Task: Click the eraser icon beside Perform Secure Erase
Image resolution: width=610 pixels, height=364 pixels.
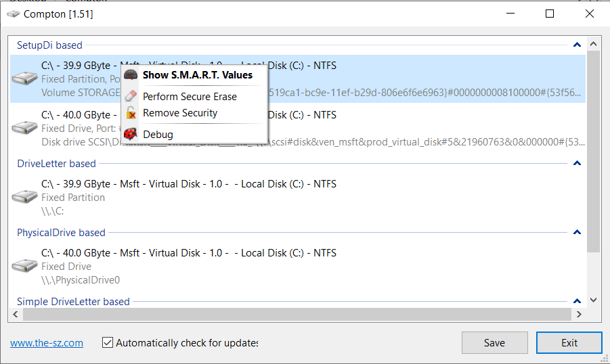Action: (x=131, y=97)
